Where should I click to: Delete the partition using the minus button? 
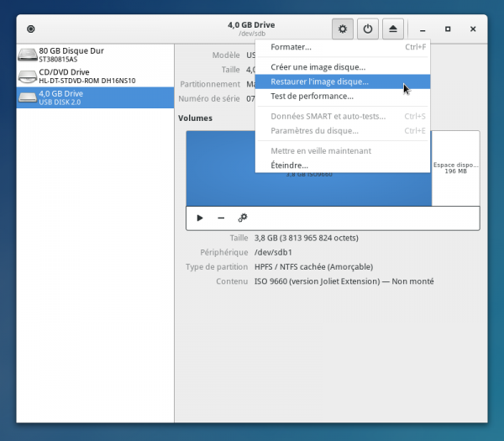(x=221, y=218)
